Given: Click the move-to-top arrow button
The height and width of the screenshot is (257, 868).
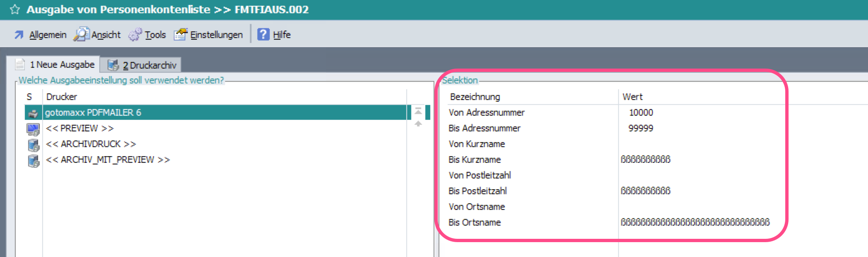Looking at the screenshot, I should click(x=418, y=111).
